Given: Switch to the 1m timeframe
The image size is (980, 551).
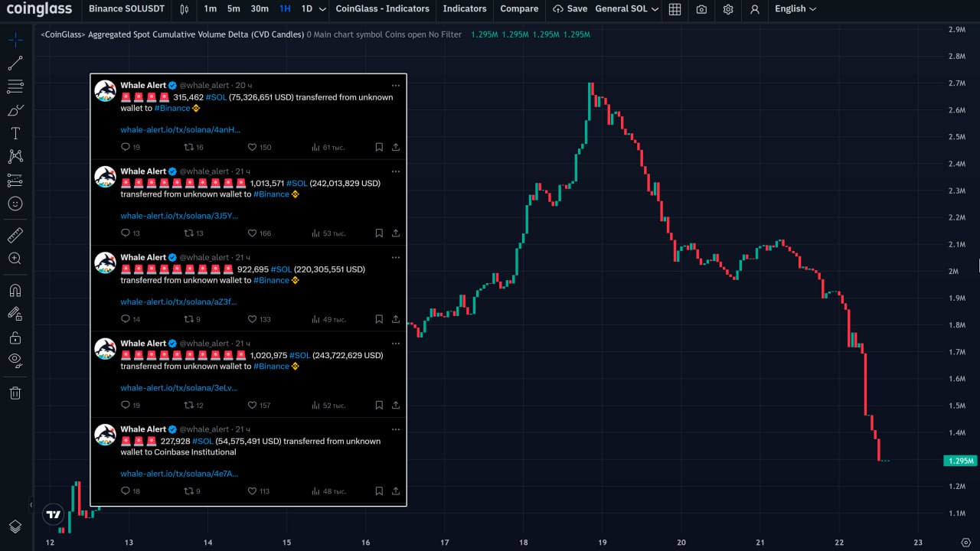Looking at the screenshot, I should tap(210, 9).
